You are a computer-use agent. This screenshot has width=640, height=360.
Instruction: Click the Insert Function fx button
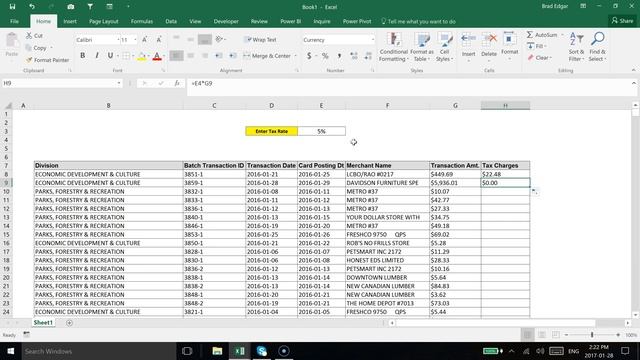pos(177,83)
